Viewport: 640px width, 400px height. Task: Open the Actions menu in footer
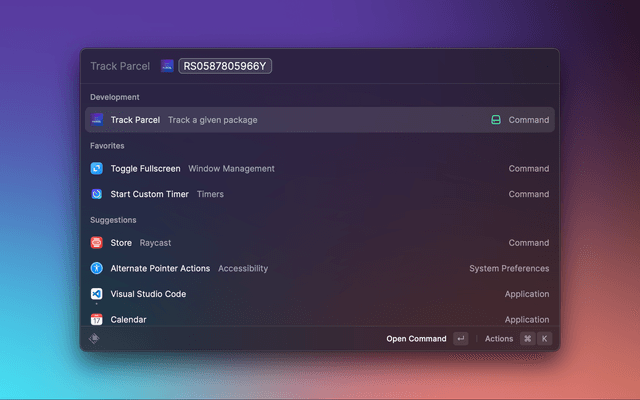pyautogui.click(x=499, y=339)
